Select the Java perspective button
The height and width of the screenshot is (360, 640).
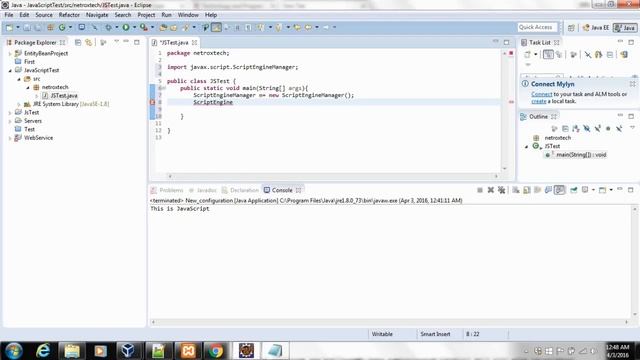coord(625,27)
